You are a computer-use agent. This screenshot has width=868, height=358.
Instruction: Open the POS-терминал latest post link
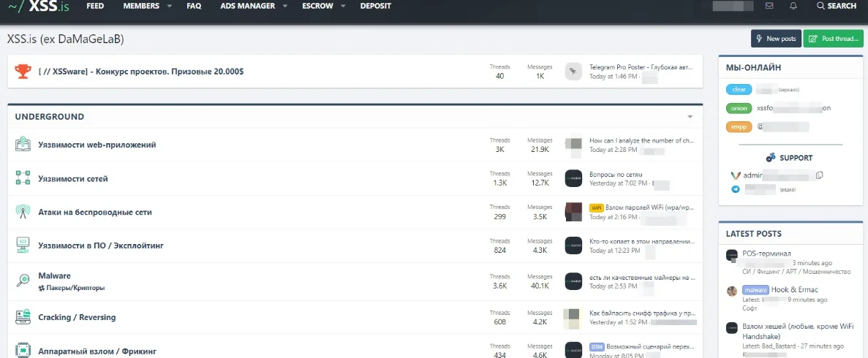[766, 254]
